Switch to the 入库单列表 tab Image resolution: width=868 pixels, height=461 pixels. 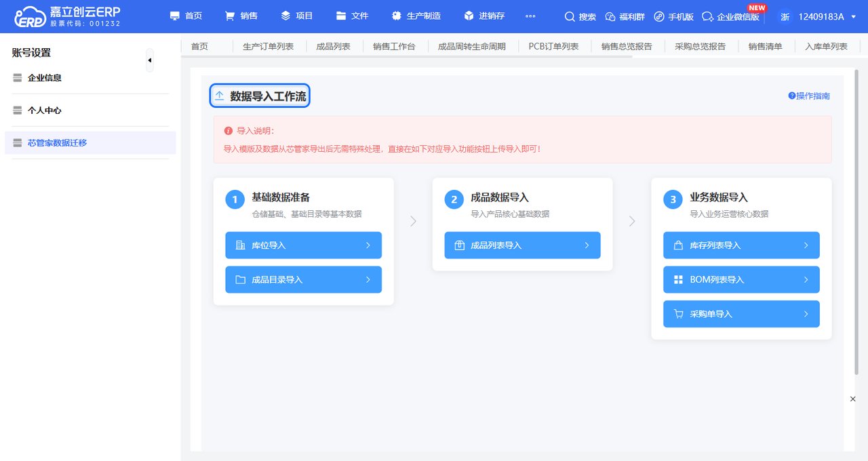(826, 47)
